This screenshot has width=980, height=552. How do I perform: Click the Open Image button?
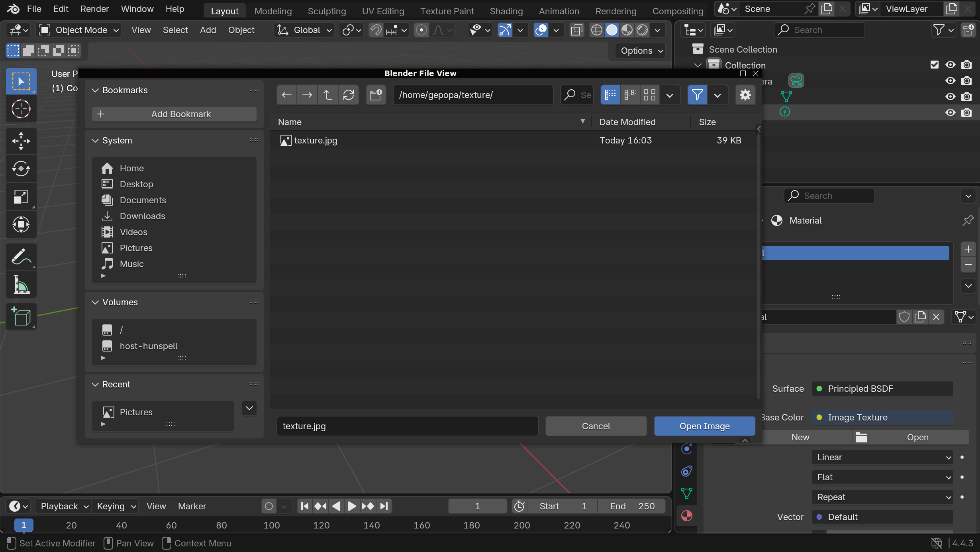pyautogui.click(x=704, y=426)
